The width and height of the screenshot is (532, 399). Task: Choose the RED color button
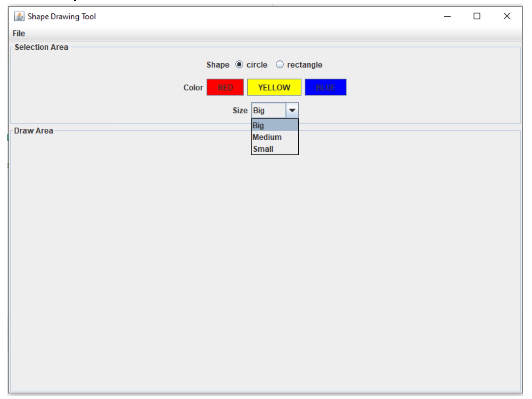pyautogui.click(x=225, y=87)
